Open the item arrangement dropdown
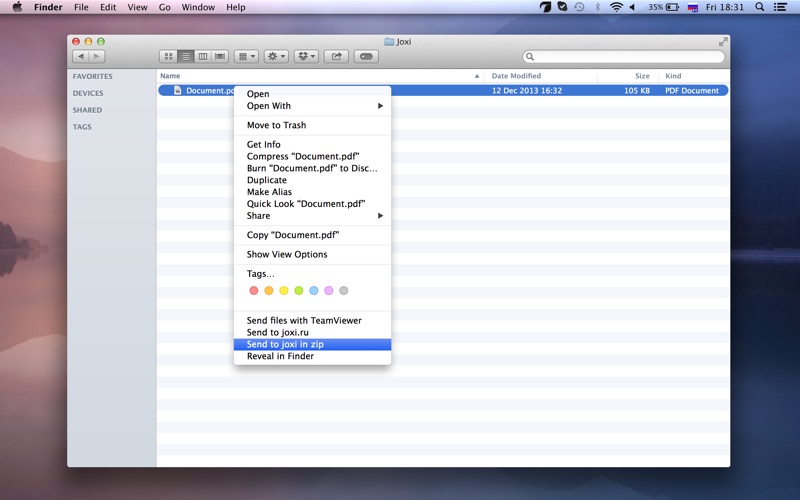 click(246, 56)
